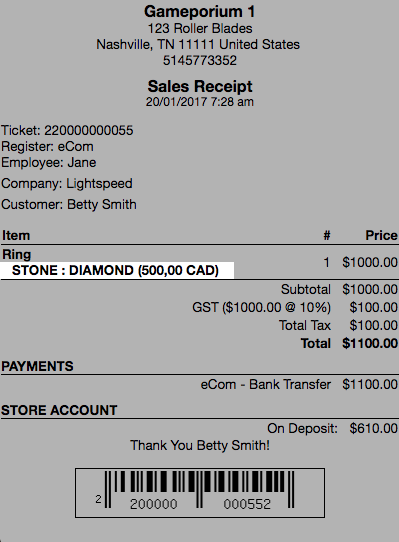
Task: Click the GST ($1000.00 @ 10%) line
Action: pyautogui.click(x=261, y=307)
